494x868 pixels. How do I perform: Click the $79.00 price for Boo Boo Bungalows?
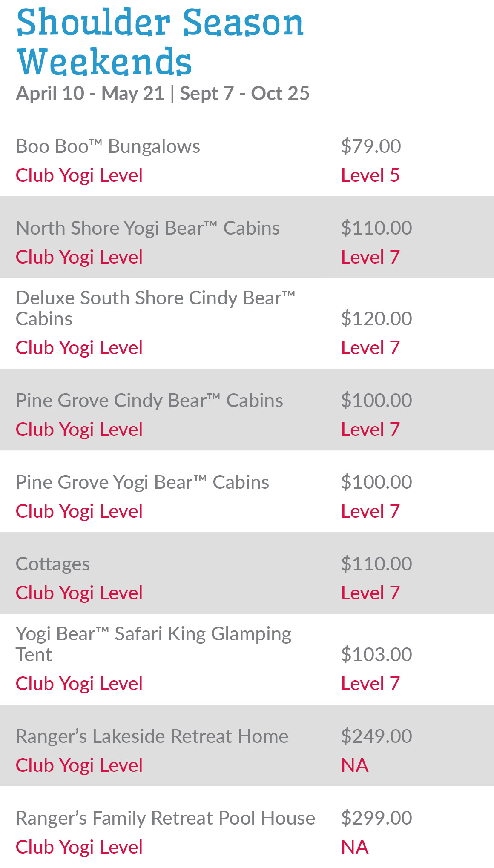point(370,146)
